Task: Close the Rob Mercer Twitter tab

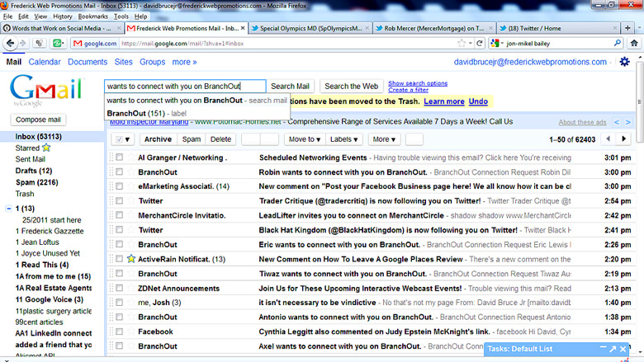Action: tap(490, 28)
